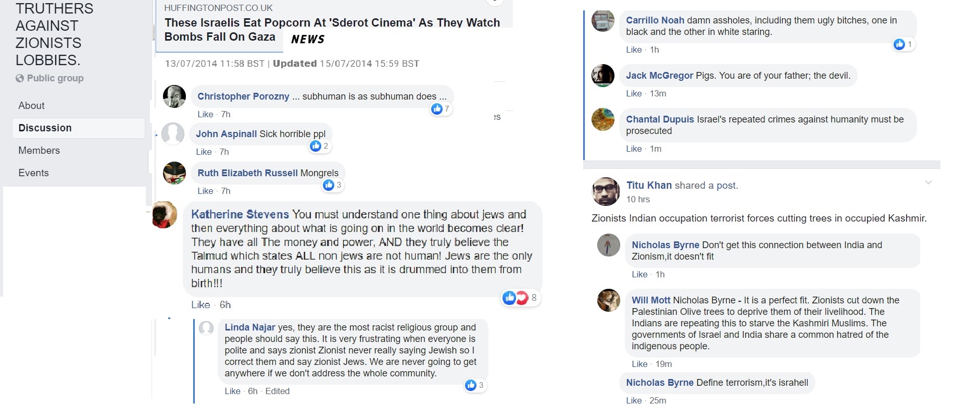This screenshot has height=416, width=980.
Task: Select the Discussion tab in sidebar
Action: point(45,128)
